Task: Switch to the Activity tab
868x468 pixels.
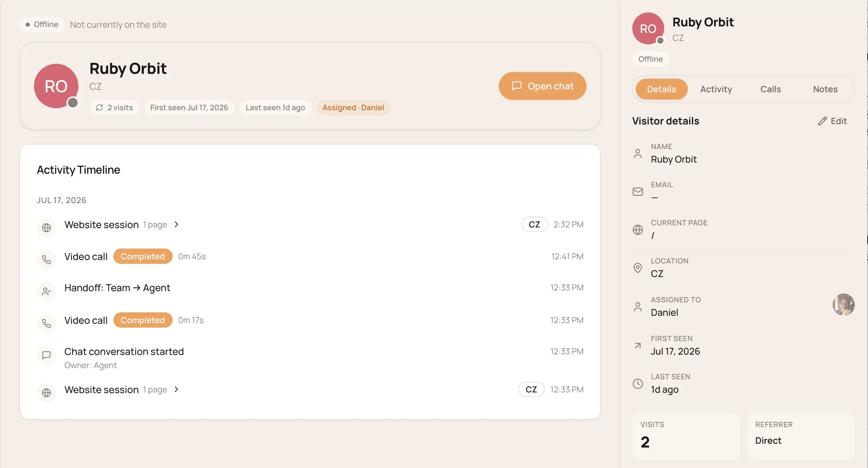Action: [x=716, y=89]
